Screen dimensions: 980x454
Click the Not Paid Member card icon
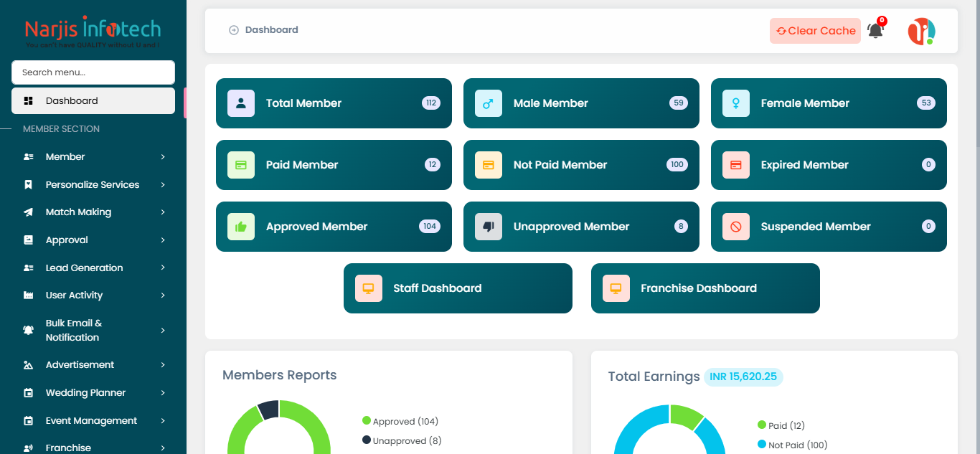489,165
